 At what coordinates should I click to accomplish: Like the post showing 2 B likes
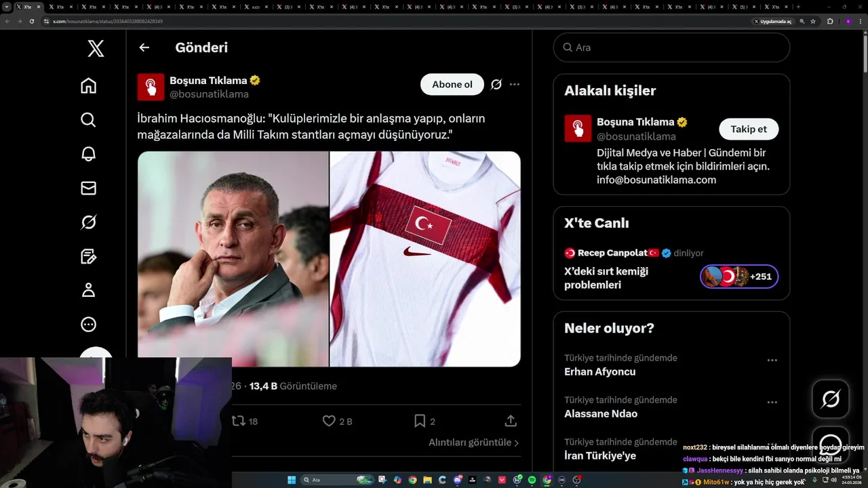pos(337,421)
